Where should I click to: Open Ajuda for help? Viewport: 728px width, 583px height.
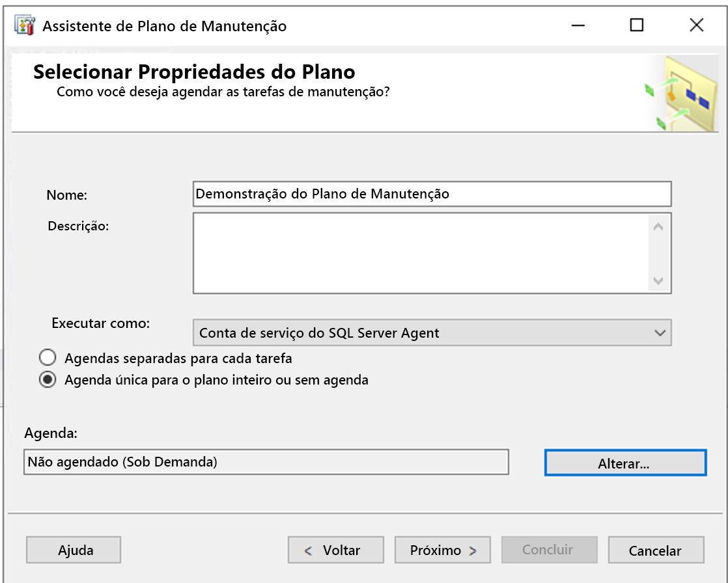click(x=73, y=549)
